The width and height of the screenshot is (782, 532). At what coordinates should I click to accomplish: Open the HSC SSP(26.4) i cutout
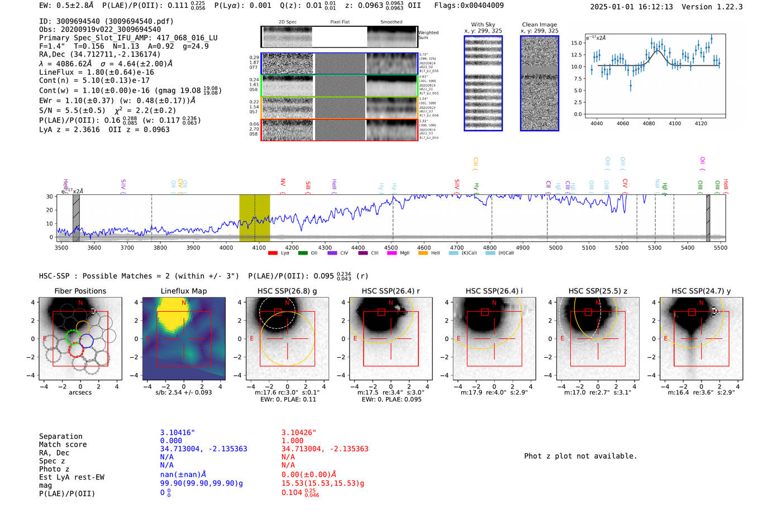coord(494,338)
